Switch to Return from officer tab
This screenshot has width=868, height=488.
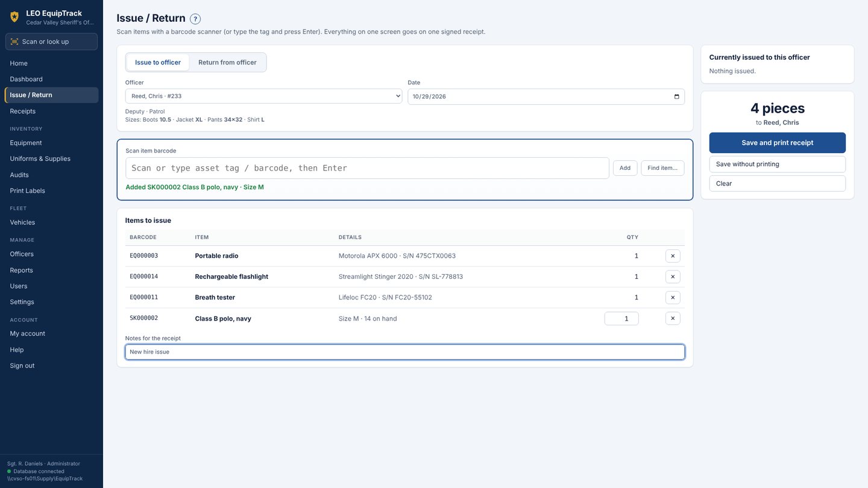(227, 62)
